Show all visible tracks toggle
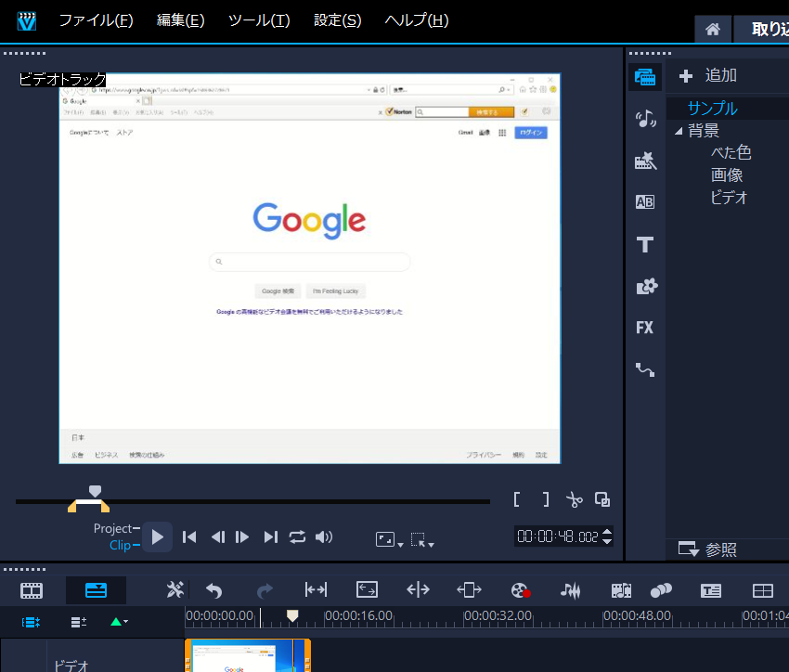Image resolution: width=789 pixels, height=672 pixels. (31, 622)
